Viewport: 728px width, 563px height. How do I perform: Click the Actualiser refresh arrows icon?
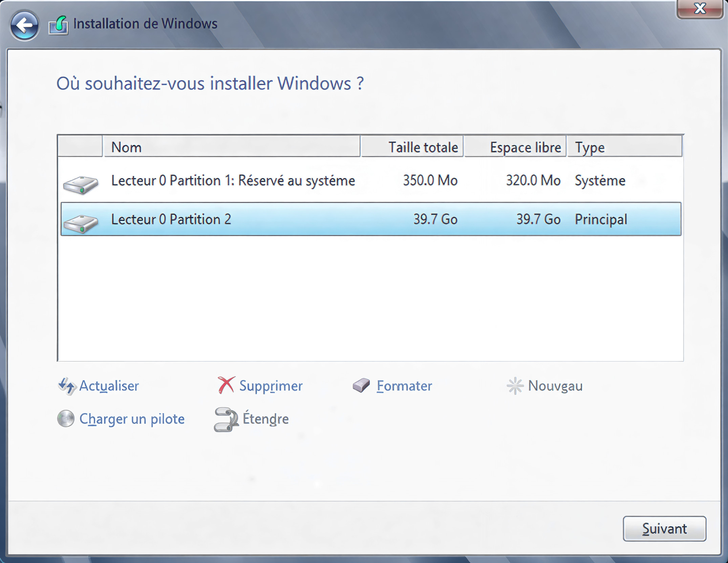[x=66, y=386]
